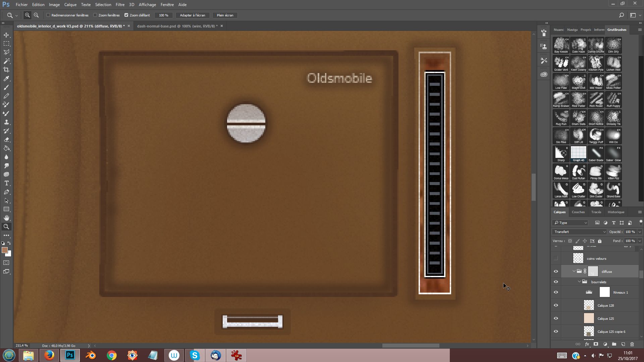Click the Zoom In mode icon

point(28,15)
